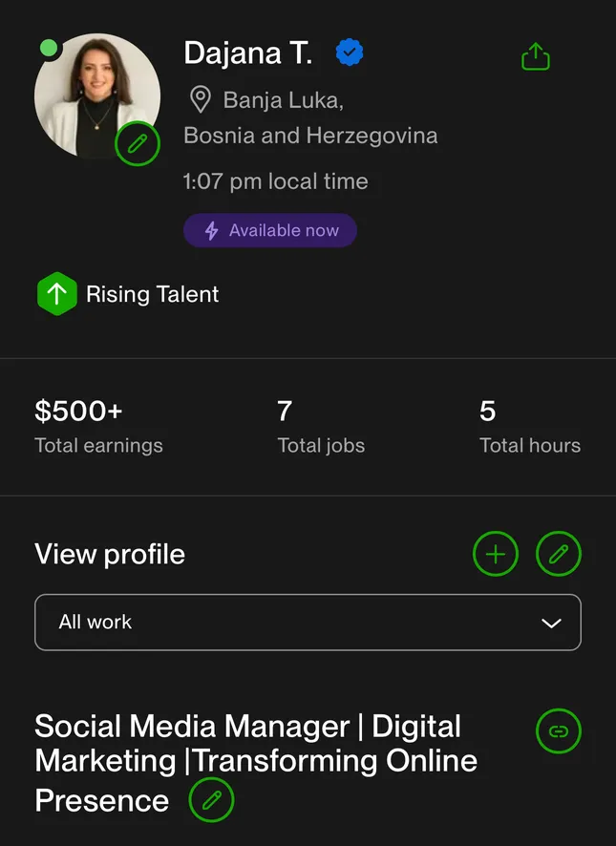Click the Rising Talent label
Screen dimensions: 616x846
152,295
